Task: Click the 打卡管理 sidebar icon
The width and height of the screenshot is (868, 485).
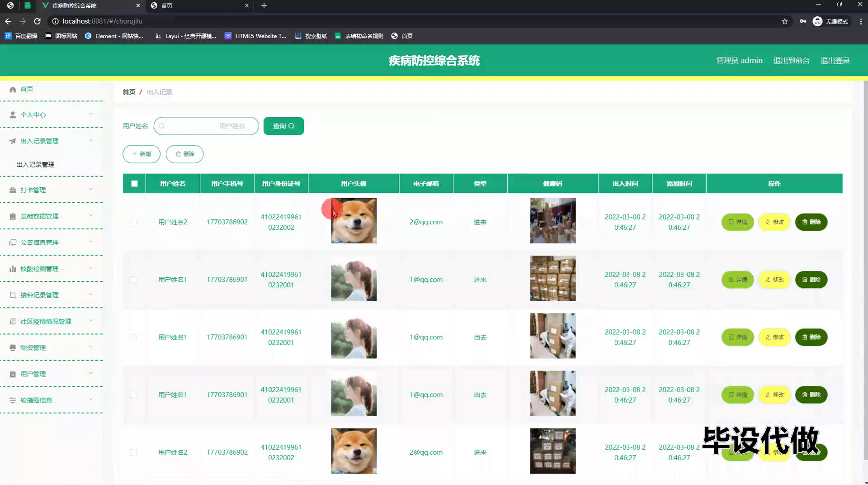Action: (x=13, y=190)
